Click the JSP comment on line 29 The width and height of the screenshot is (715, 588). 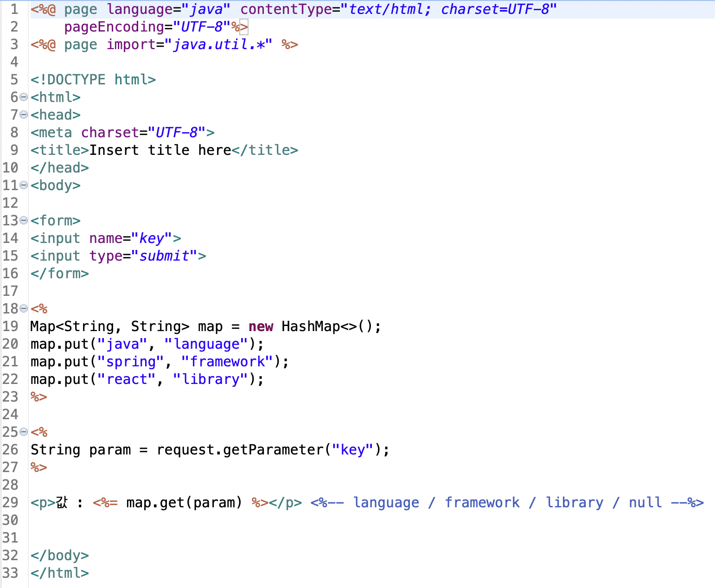click(x=507, y=503)
